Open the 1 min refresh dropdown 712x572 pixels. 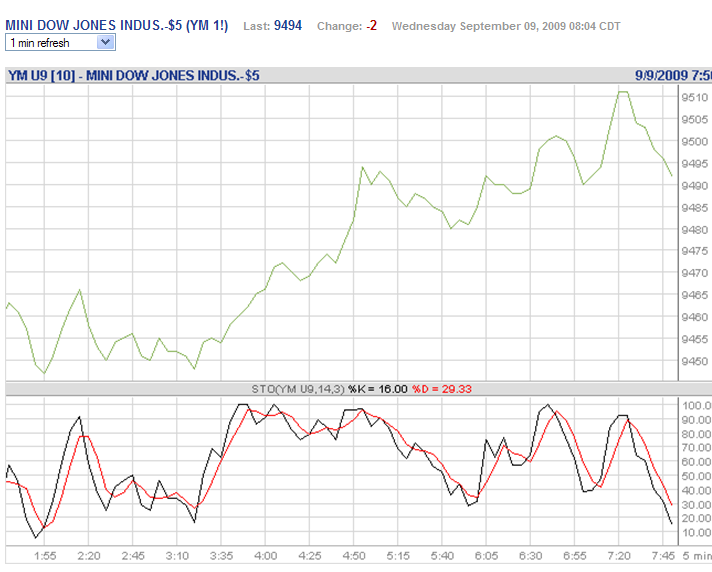(x=60, y=43)
